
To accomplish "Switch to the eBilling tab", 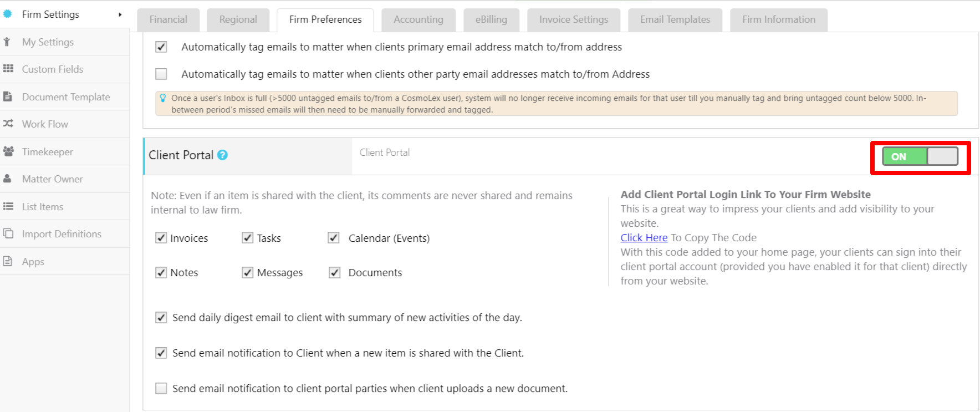I will point(491,20).
